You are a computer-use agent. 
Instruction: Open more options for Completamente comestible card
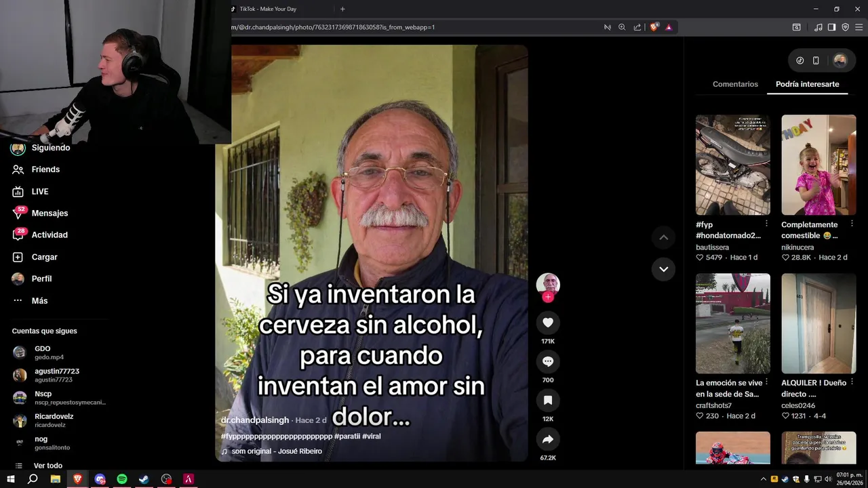pos(852,224)
